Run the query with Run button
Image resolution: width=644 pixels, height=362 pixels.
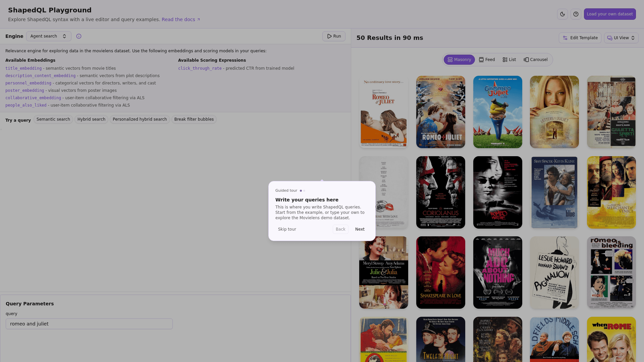tap(334, 36)
